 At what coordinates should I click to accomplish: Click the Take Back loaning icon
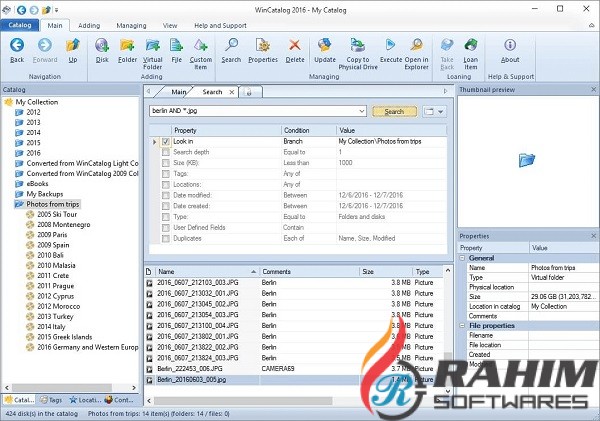pyautogui.click(x=447, y=46)
